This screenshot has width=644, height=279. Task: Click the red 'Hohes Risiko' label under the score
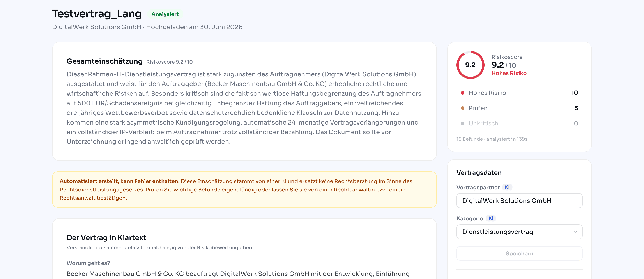509,73
